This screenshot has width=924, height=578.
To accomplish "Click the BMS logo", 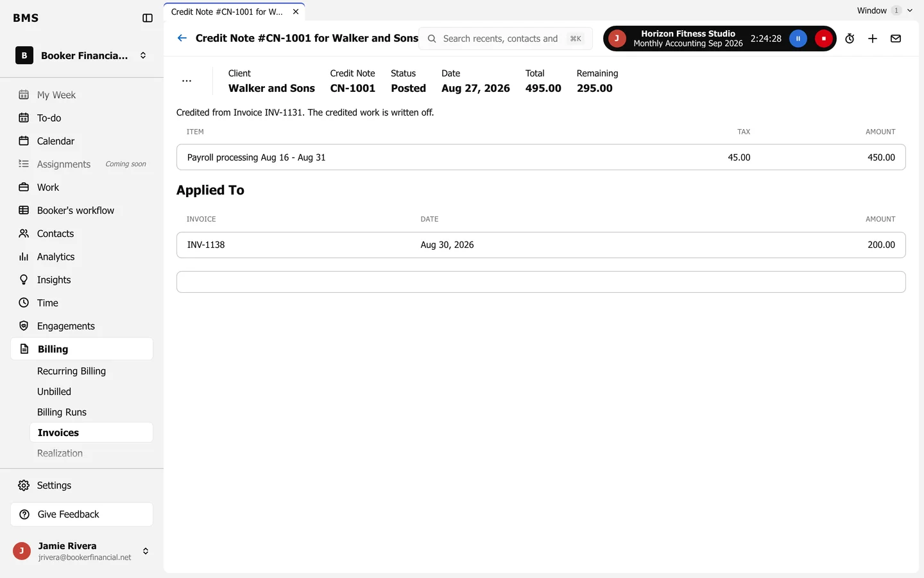I will tap(26, 18).
